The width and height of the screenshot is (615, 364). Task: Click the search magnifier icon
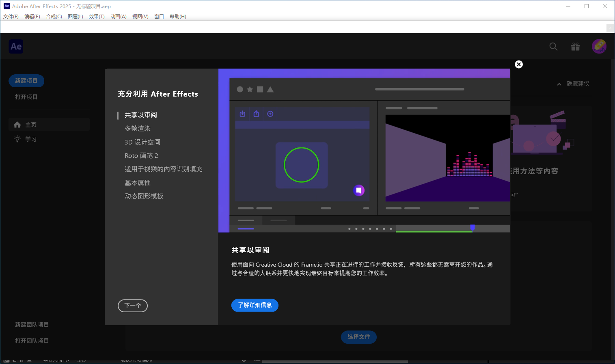(x=553, y=47)
